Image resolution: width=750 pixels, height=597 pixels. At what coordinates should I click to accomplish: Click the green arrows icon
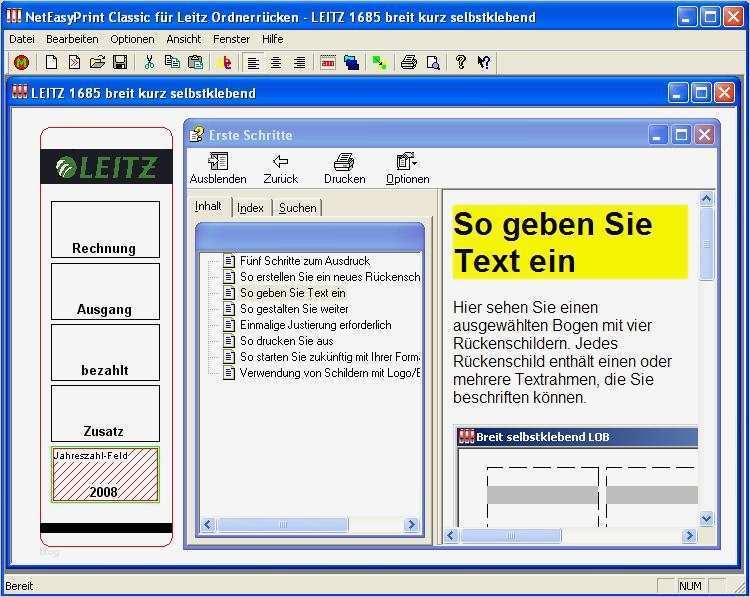(x=380, y=63)
